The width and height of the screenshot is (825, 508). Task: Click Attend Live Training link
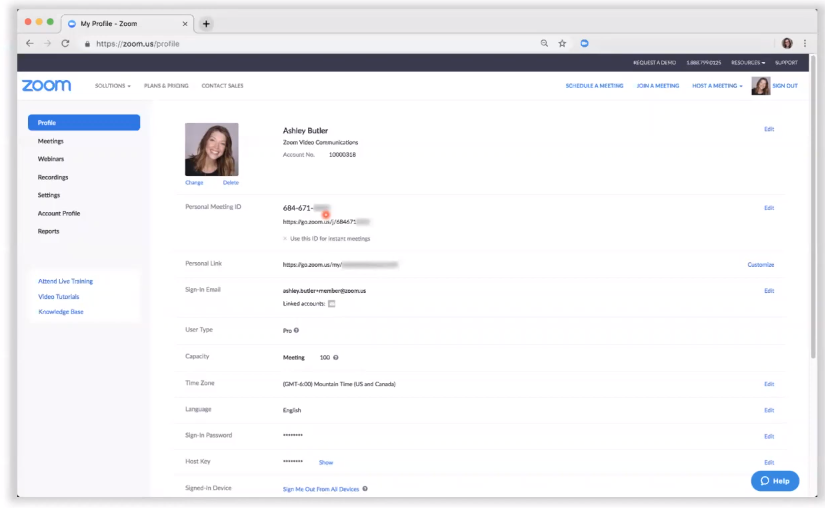pyautogui.click(x=66, y=281)
